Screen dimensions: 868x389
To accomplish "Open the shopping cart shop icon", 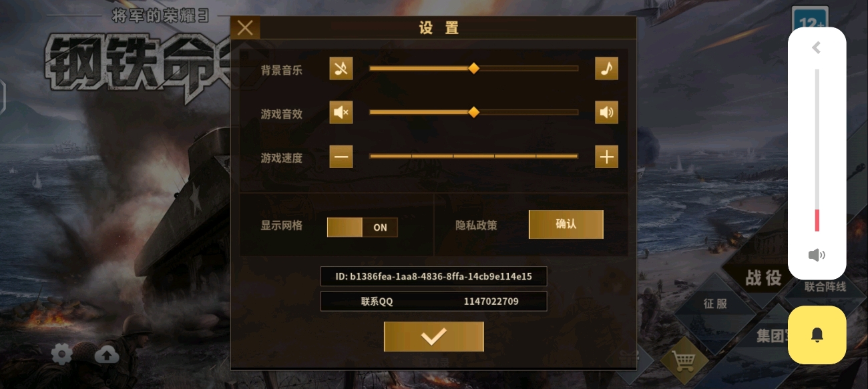I will [x=684, y=362].
